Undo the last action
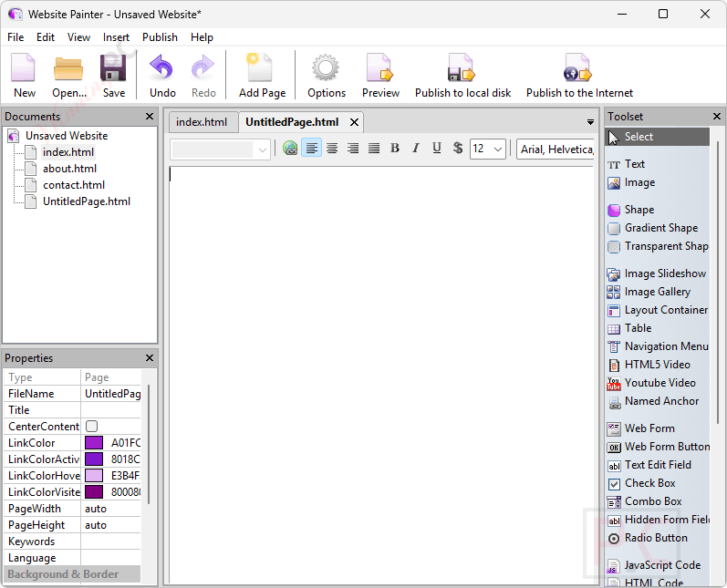Viewport: 727px width, 588px height. (162, 76)
